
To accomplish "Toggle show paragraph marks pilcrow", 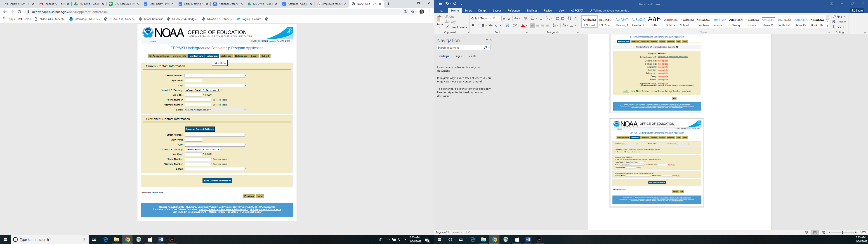I will [576, 19].
